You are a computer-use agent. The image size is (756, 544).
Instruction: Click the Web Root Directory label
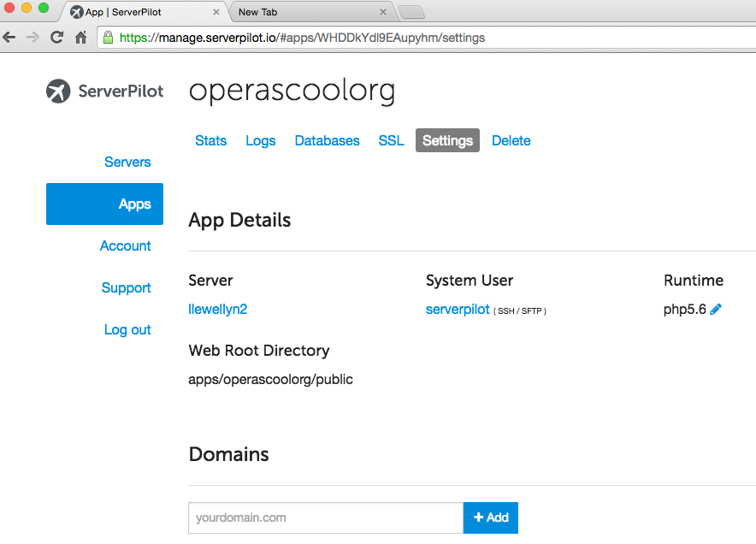point(259,351)
